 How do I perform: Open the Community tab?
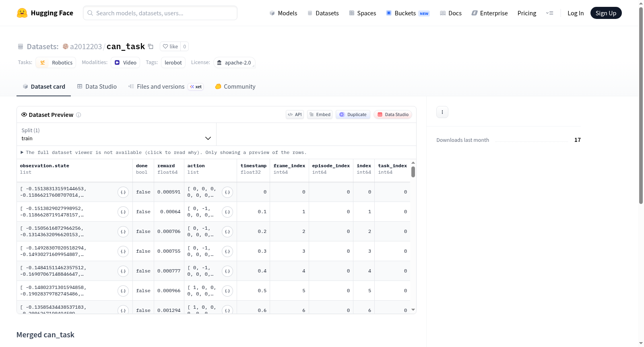(x=235, y=87)
